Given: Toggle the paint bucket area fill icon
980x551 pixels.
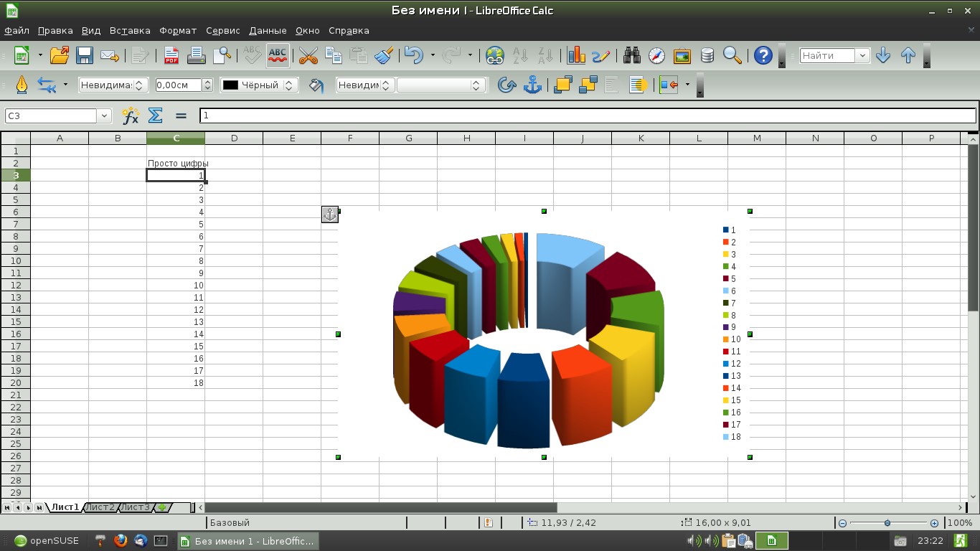Looking at the screenshot, I should pos(316,85).
